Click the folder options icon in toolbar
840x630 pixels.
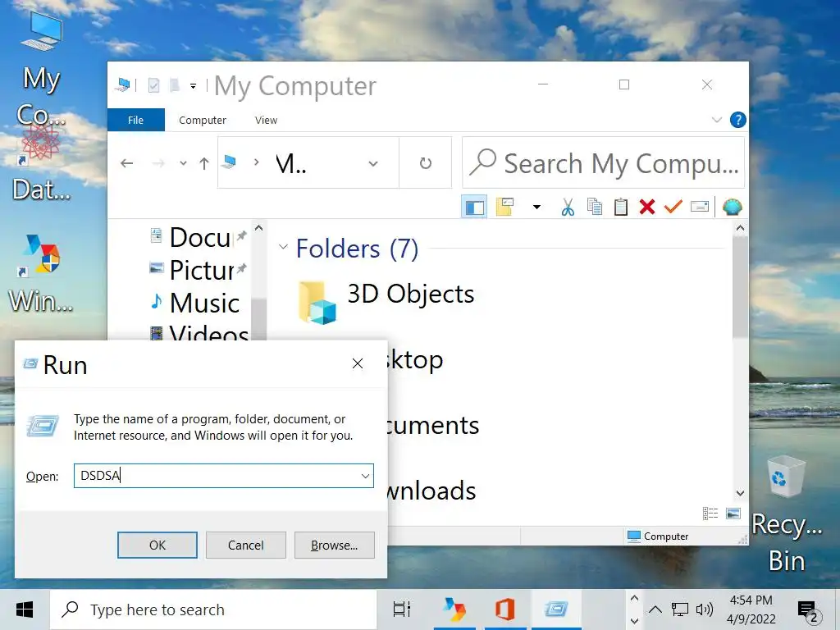[x=504, y=207]
